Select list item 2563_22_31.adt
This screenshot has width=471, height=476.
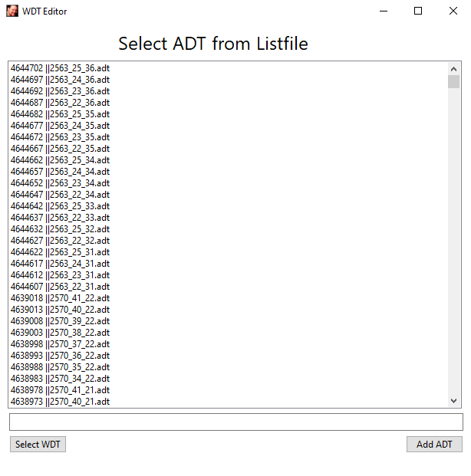[x=60, y=287]
